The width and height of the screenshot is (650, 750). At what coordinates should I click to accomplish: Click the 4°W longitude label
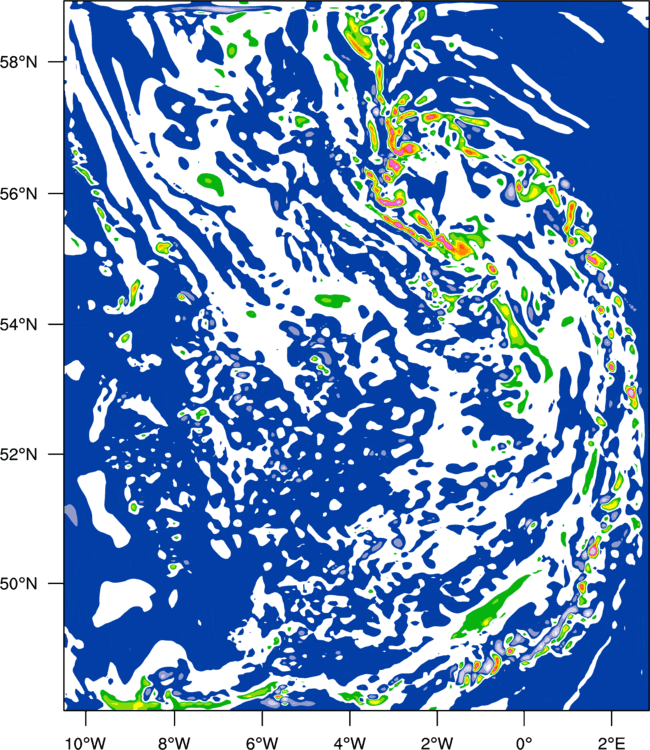350,742
